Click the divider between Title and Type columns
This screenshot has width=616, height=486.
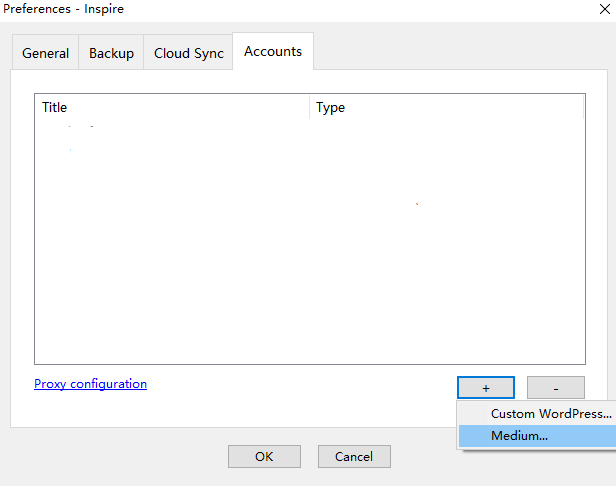pos(310,107)
